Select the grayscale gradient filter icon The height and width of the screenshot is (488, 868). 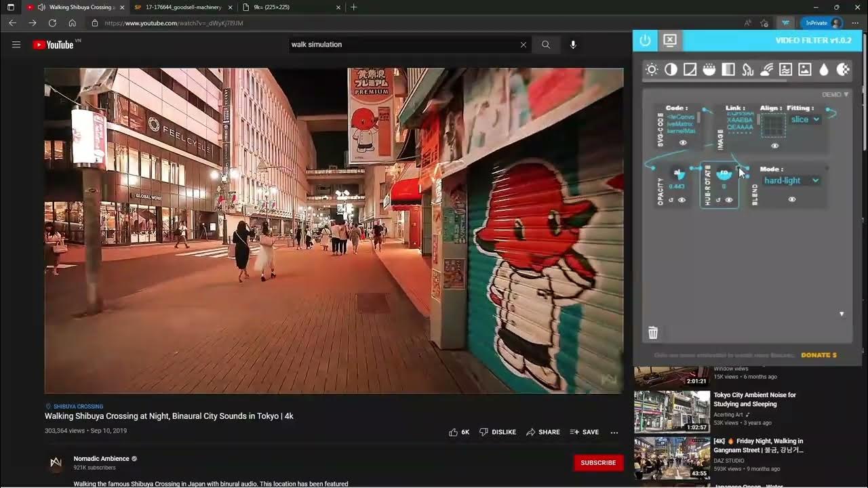tap(728, 69)
